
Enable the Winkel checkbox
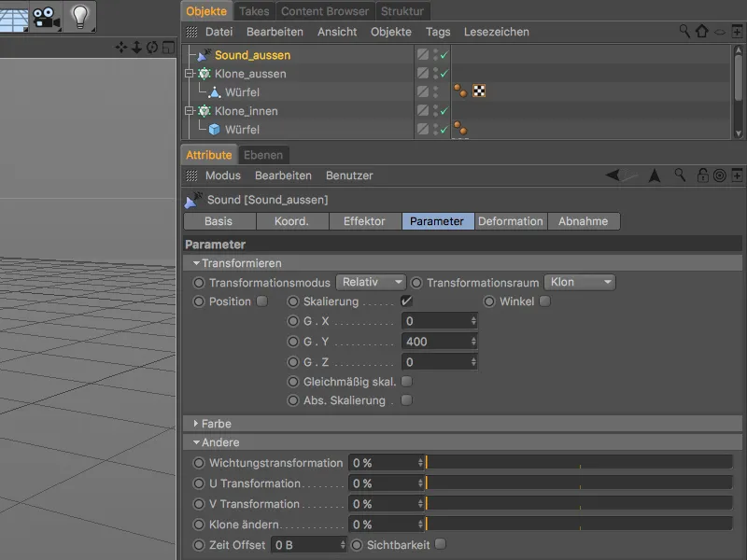click(545, 301)
